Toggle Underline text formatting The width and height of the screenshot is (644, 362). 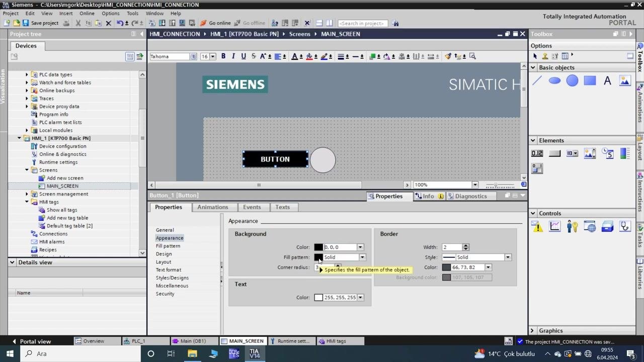tap(244, 56)
